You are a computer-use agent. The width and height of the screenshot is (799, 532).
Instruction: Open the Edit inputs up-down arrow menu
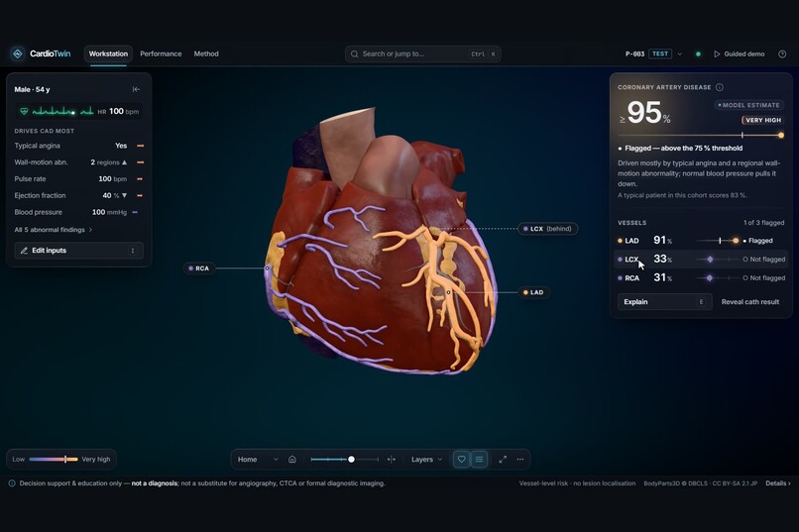(x=133, y=251)
